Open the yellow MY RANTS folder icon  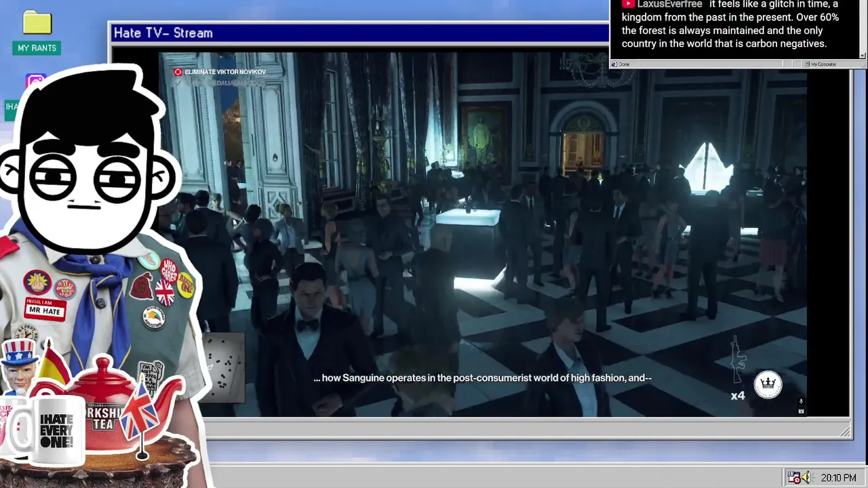[x=37, y=22]
